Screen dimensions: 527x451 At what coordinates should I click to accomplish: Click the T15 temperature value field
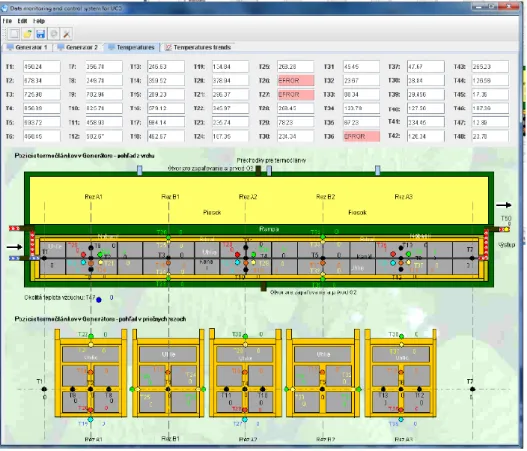[166, 94]
